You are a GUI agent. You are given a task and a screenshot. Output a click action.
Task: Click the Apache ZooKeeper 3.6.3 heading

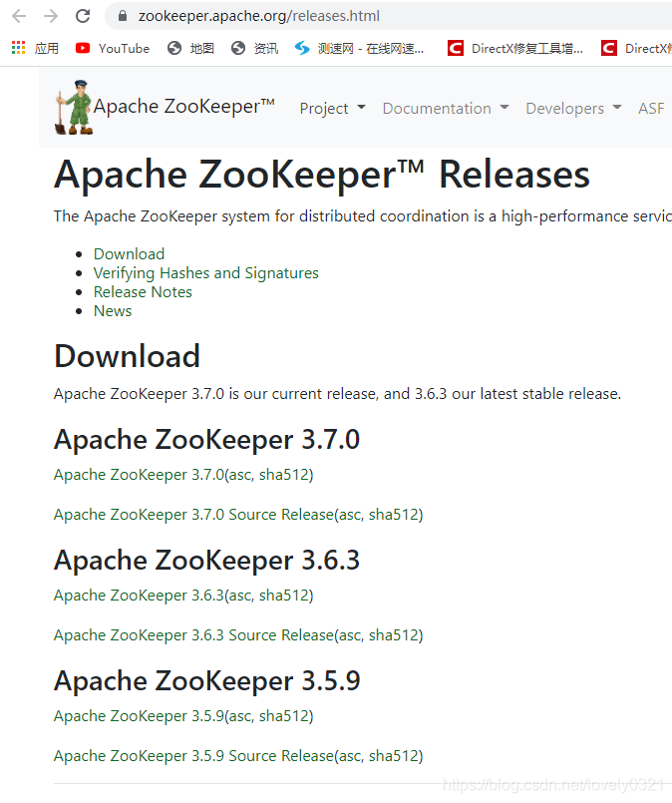coord(206,561)
